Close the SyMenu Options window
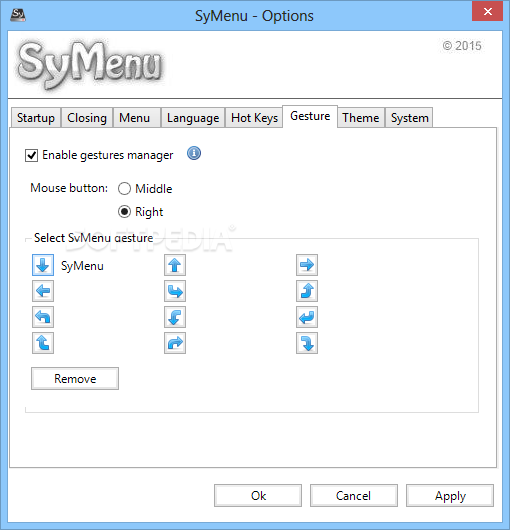This screenshot has height=530, width=510. (487, 11)
